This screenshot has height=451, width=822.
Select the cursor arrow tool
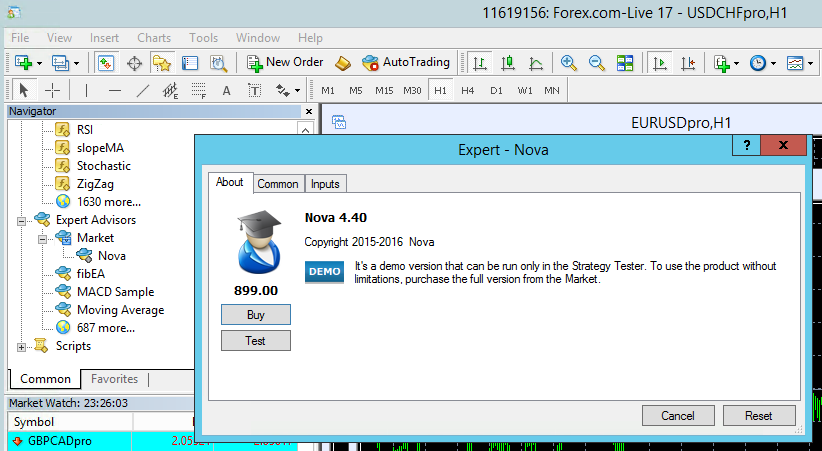click(x=24, y=90)
